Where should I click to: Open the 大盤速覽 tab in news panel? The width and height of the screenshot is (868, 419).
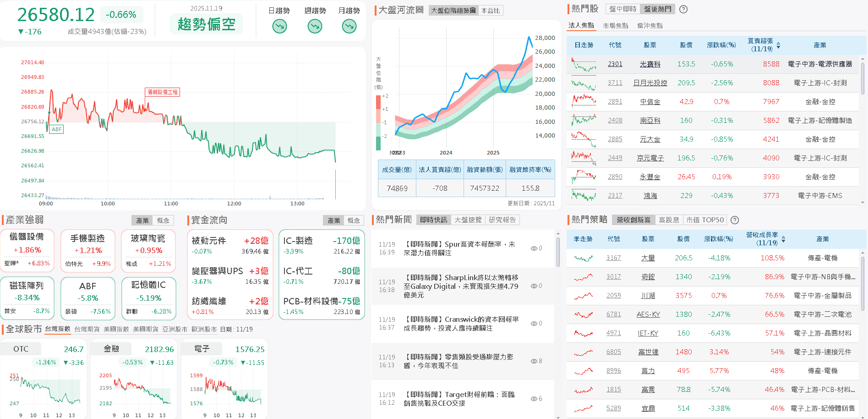click(x=469, y=220)
